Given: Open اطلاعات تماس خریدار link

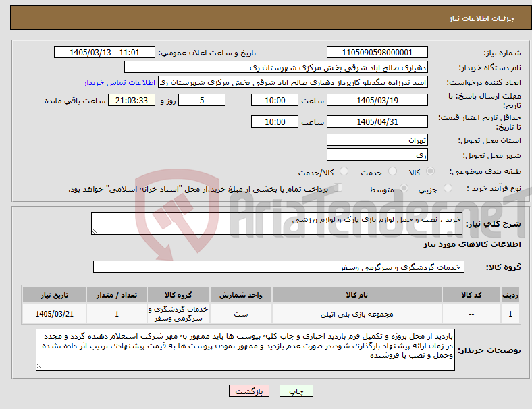Looking at the screenshot, I should [x=119, y=82].
